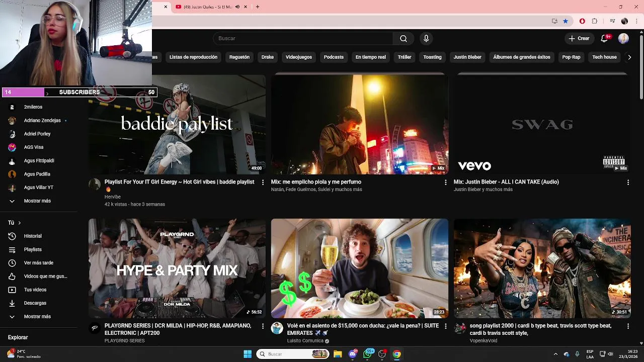Open the SWAG Justin Bieber mix thumbnail

click(542, 124)
